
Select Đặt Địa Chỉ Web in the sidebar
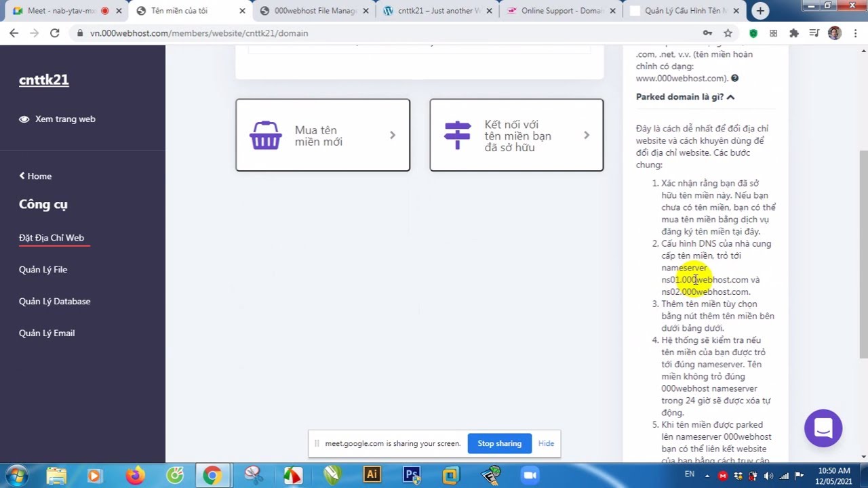(x=52, y=238)
